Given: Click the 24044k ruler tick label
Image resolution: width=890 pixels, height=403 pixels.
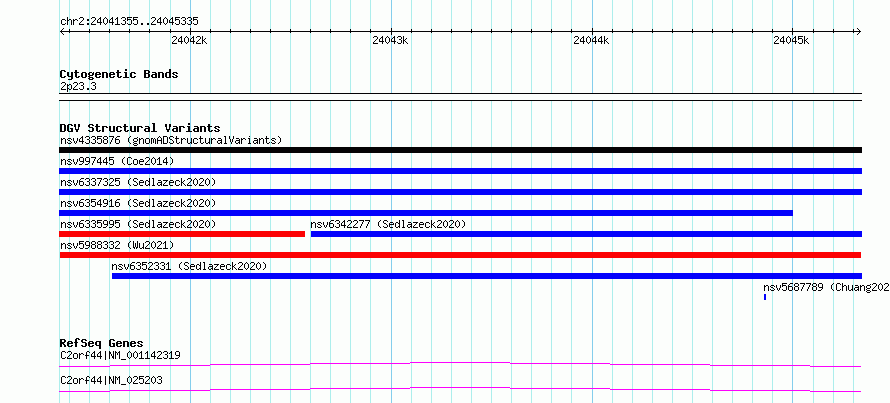Looking at the screenshot, I should (x=591, y=40).
